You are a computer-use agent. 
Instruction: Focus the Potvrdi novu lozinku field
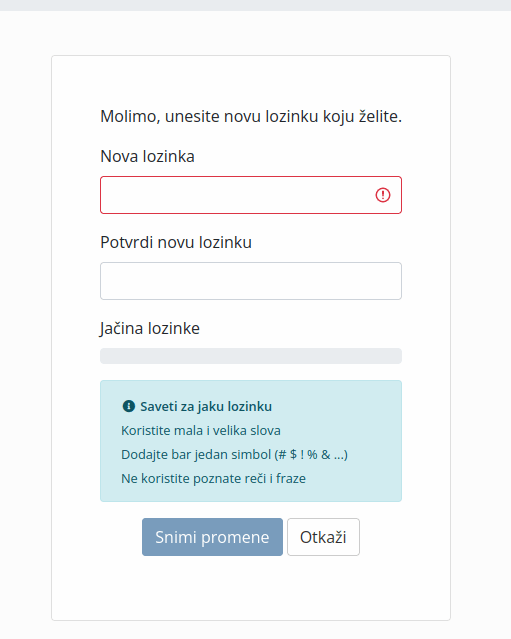[x=251, y=281]
